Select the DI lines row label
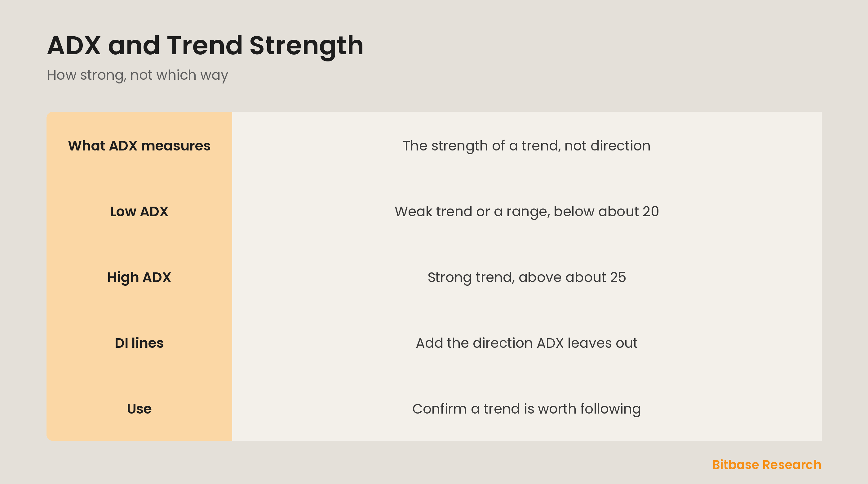 click(139, 343)
